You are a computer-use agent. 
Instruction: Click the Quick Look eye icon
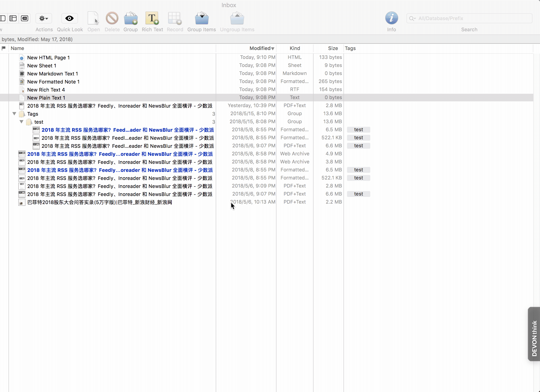tap(69, 18)
